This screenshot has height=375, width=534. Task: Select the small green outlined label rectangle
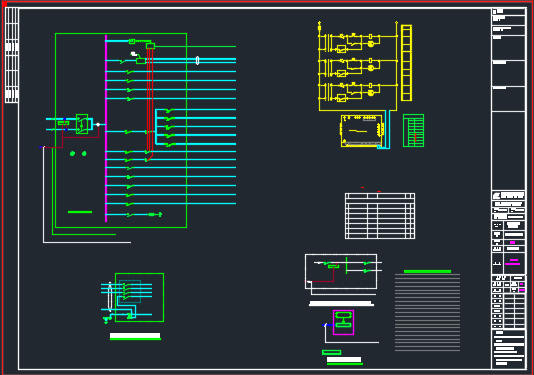[x=331, y=353]
